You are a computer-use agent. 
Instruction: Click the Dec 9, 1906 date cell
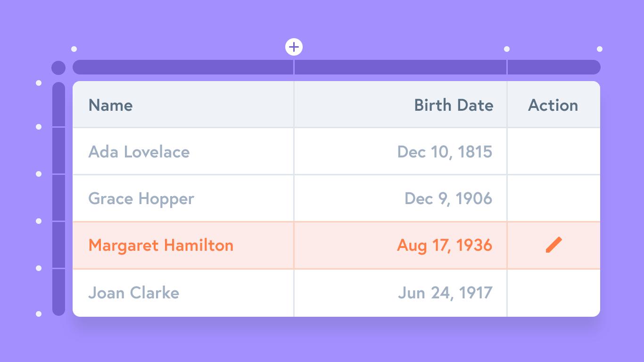tap(448, 198)
